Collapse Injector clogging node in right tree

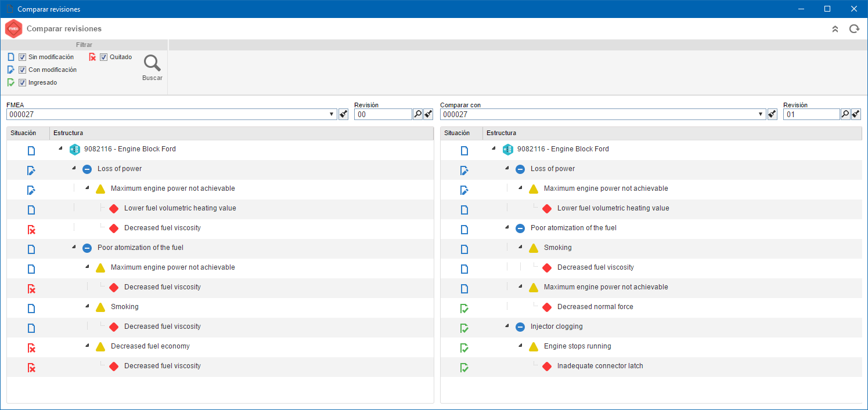[x=507, y=326]
